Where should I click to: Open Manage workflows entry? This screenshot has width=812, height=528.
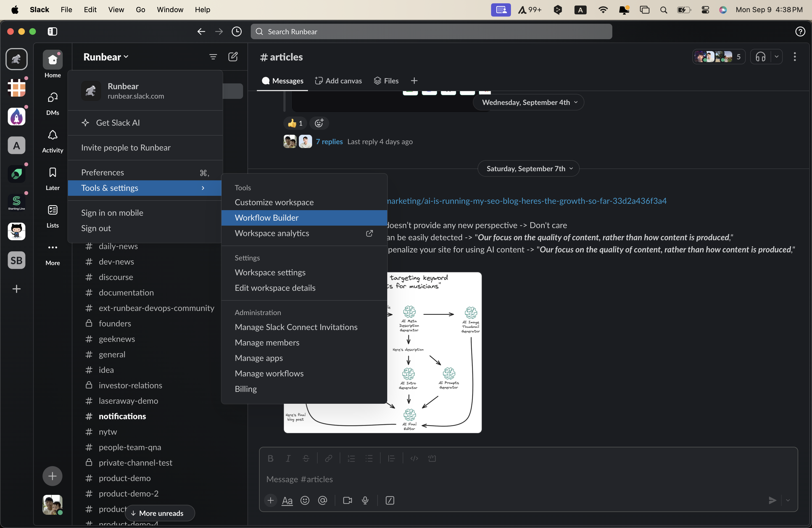(304, 373)
